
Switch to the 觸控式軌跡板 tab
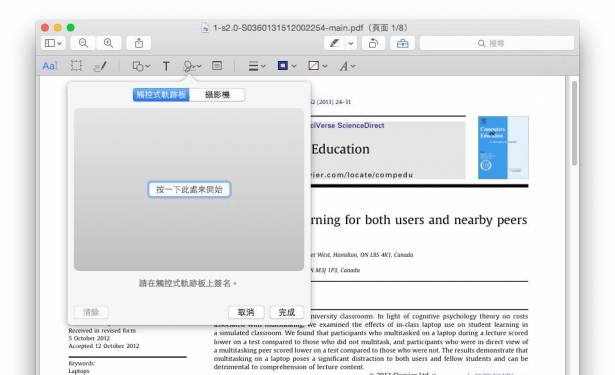(x=161, y=95)
